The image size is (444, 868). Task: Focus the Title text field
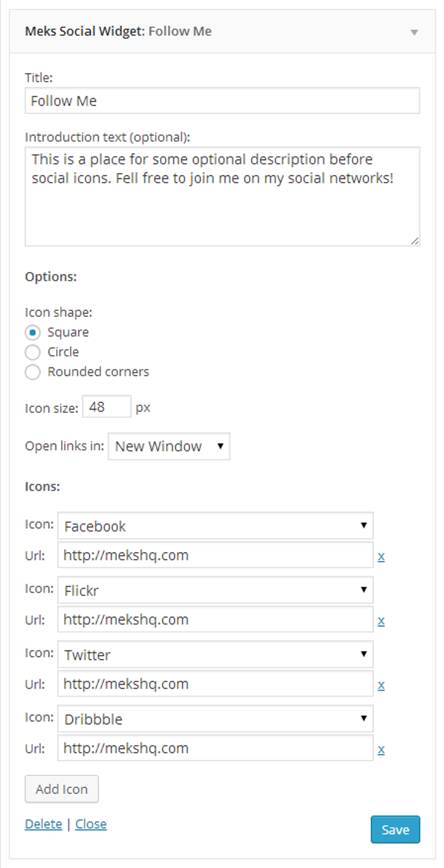point(222,101)
